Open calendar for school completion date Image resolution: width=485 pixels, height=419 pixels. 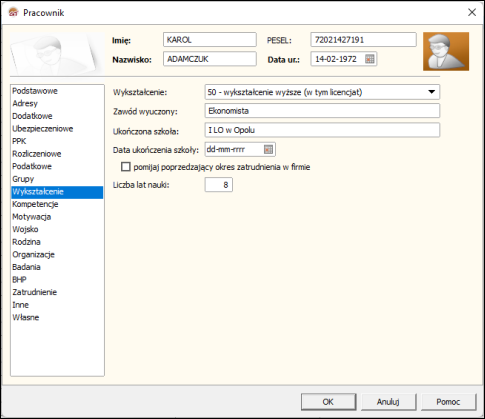(268, 150)
